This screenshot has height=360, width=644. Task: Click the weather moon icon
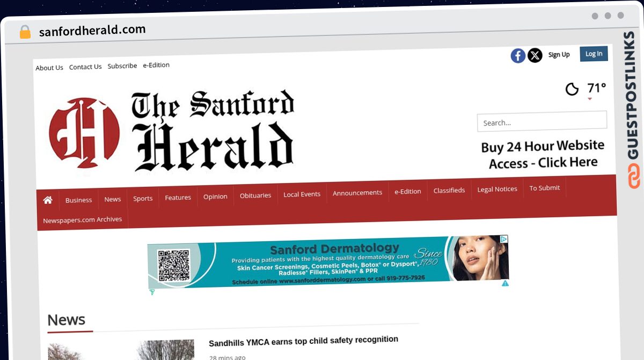pos(573,89)
